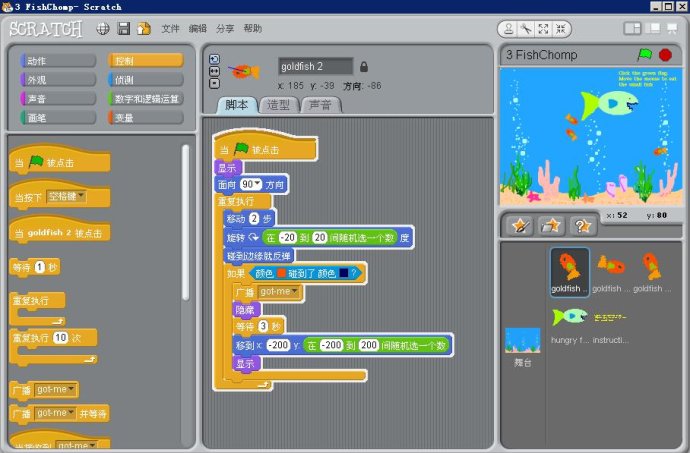Select the third goldfish sprite thumbnail
Image resolution: width=690 pixels, height=453 pixels.
click(x=652, y=273)
